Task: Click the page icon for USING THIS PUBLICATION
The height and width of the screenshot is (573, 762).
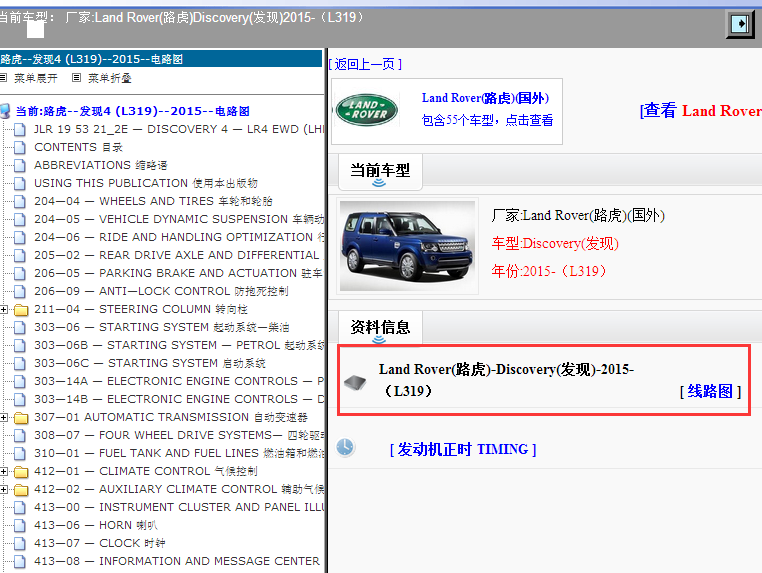Action: tap(20, 183)
